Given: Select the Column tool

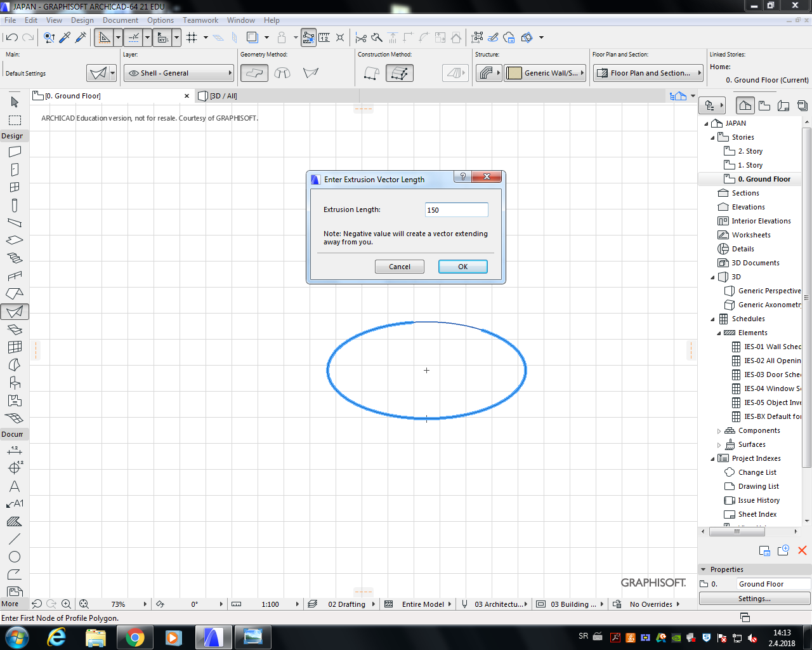Looking at the screenshot, I should (x=15, y=205).
